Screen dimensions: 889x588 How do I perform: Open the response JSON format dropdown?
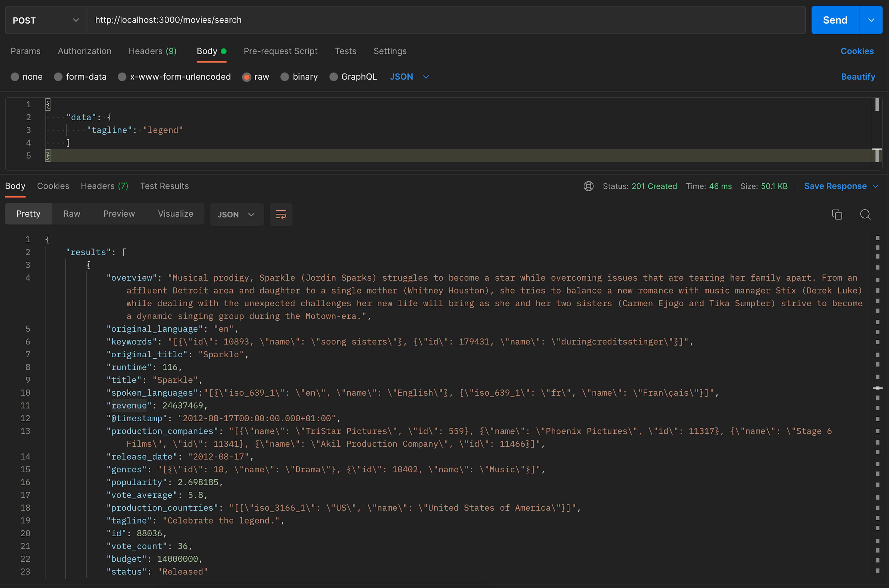tap(237, 215)
